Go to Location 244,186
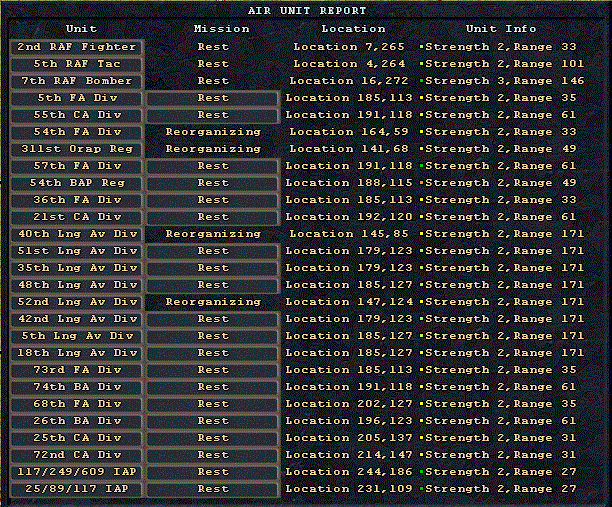 point(349,472)
